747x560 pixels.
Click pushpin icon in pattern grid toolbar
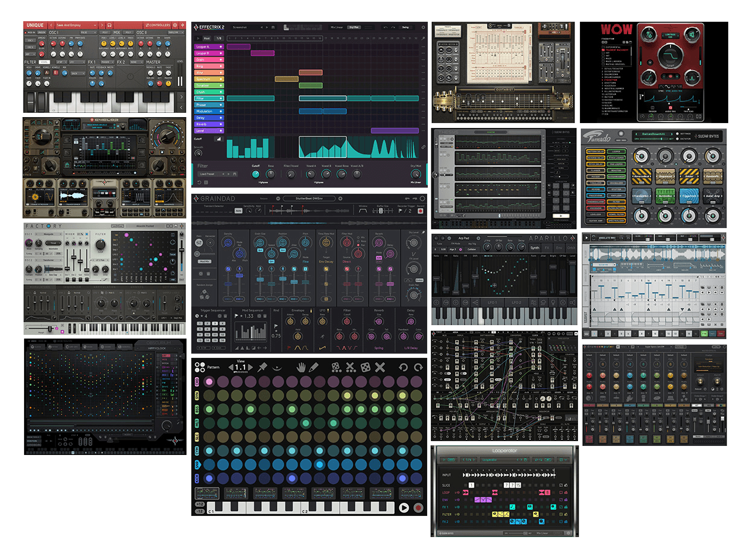pos(262,367)
